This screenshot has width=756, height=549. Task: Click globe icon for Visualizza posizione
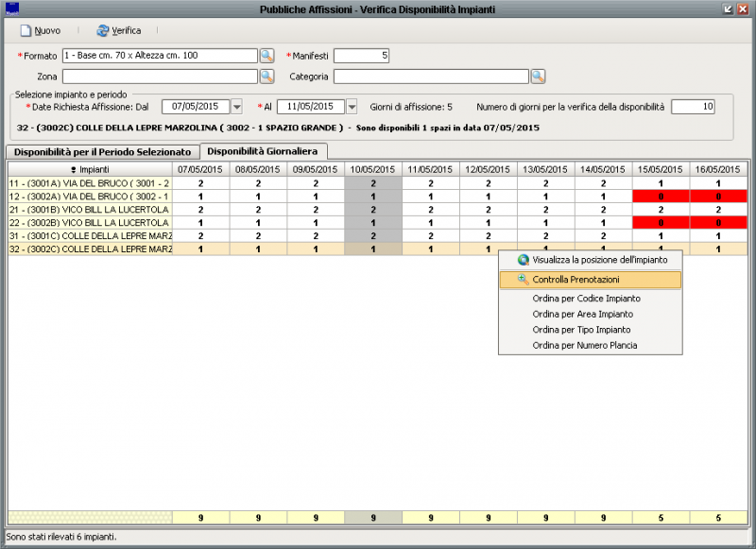(523, 259)
